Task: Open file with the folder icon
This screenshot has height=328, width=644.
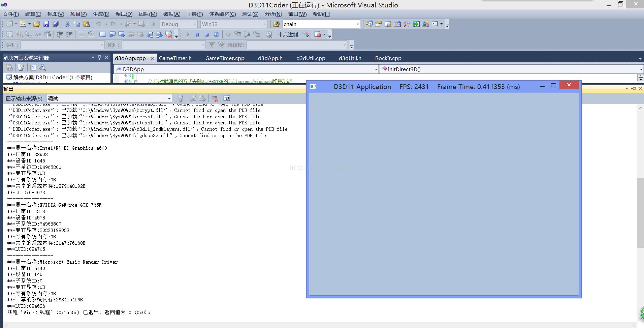Action: pos(37,24)
